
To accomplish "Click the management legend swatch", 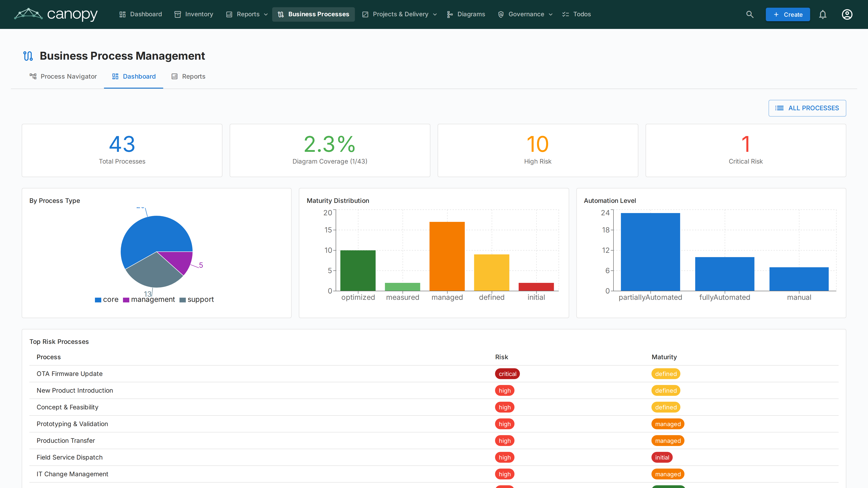I will pyautogui.click(x=126, y=300).
